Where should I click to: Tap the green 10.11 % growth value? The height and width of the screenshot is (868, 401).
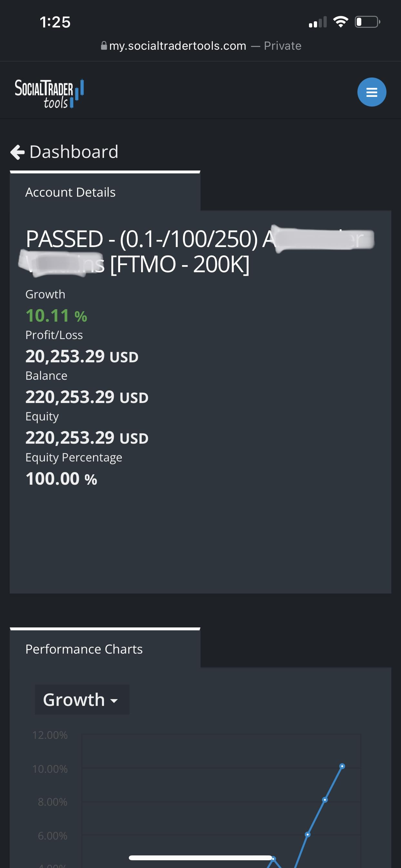(x=56, y=316)
